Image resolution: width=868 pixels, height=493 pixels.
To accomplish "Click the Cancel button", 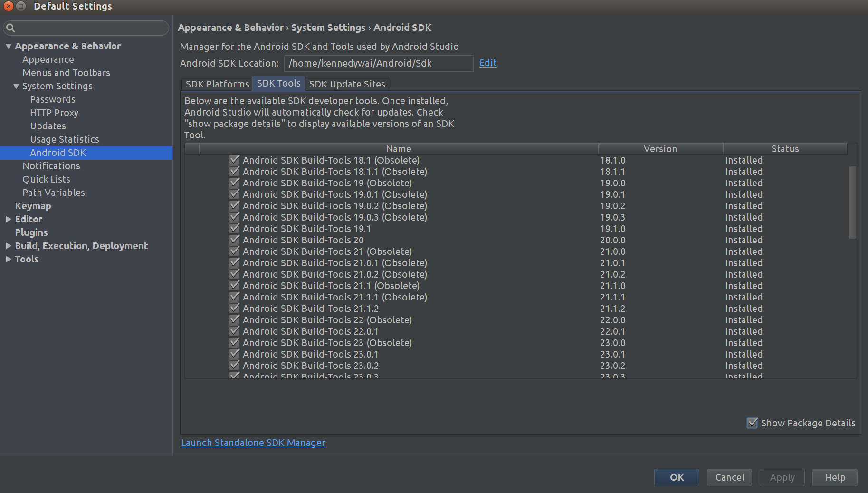I will pos(729,477).
